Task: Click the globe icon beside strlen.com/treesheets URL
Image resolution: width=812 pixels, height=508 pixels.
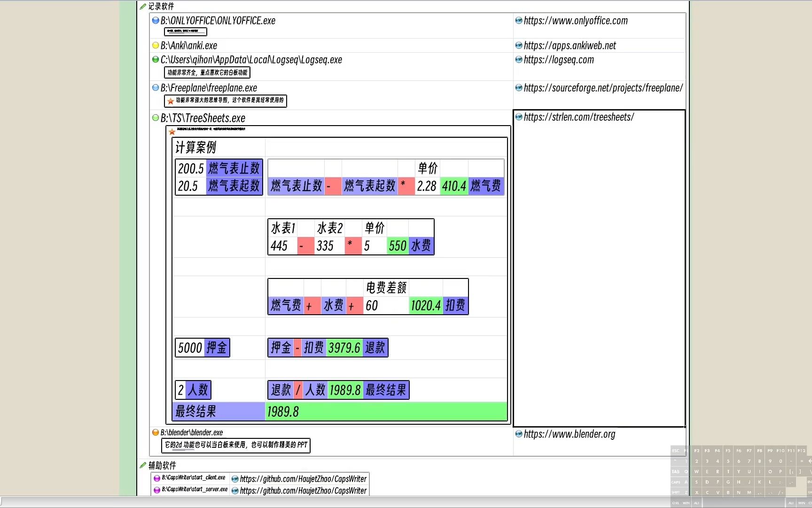Action: 519,117
